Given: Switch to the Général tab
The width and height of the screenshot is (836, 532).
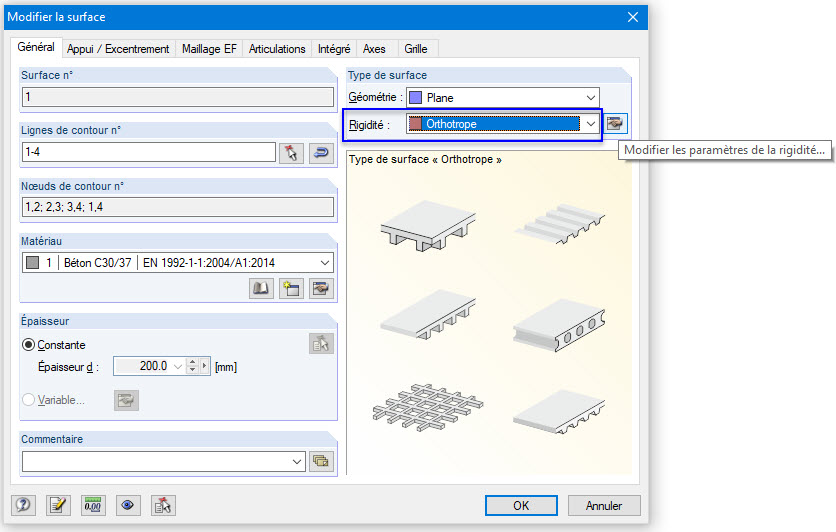Looking at the screenshot, I should (x=36, y=47).
